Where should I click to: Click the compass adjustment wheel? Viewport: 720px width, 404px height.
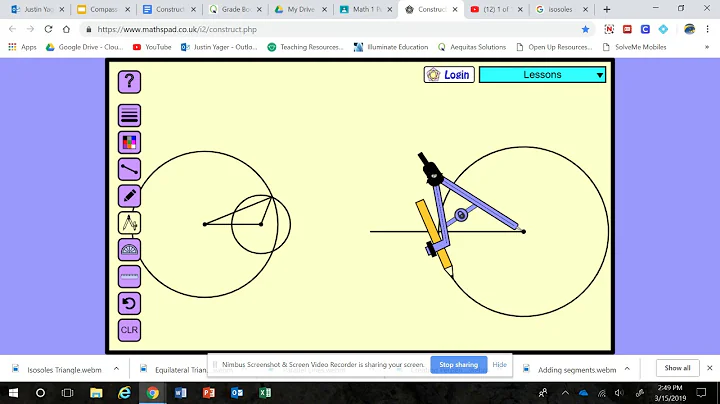click(461, 215)
